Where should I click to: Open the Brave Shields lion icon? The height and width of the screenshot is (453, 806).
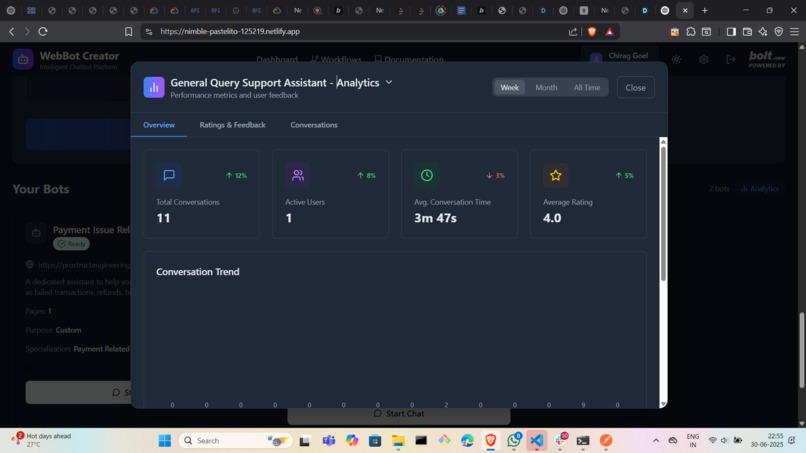pyautogui.click(x=592, y=32)
